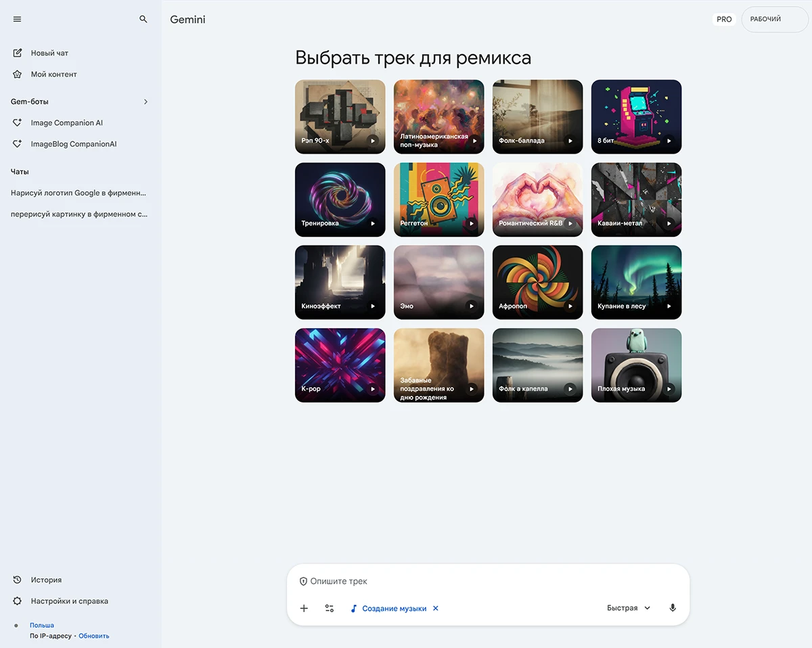Viewport: 812px width, 648px height.
Task: Open История via the history icon
Action: point(16,580)
